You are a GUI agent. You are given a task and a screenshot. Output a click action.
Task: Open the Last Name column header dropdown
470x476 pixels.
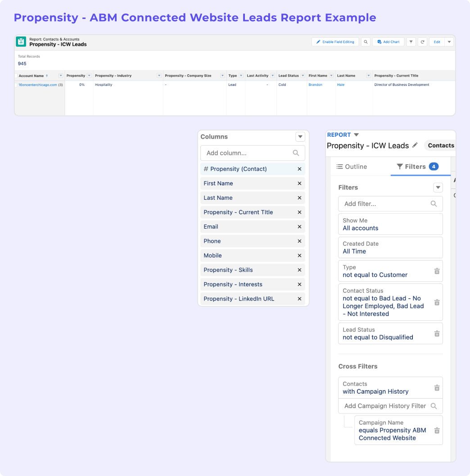369,76
